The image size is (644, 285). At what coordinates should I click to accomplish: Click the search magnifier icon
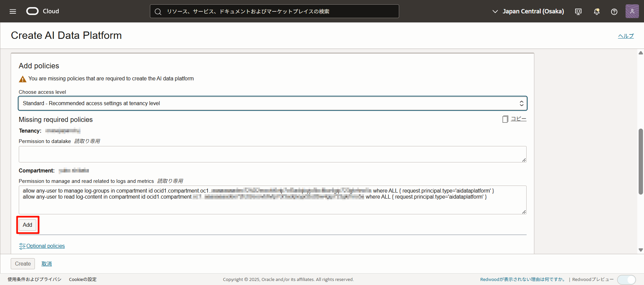click(158, 11)
